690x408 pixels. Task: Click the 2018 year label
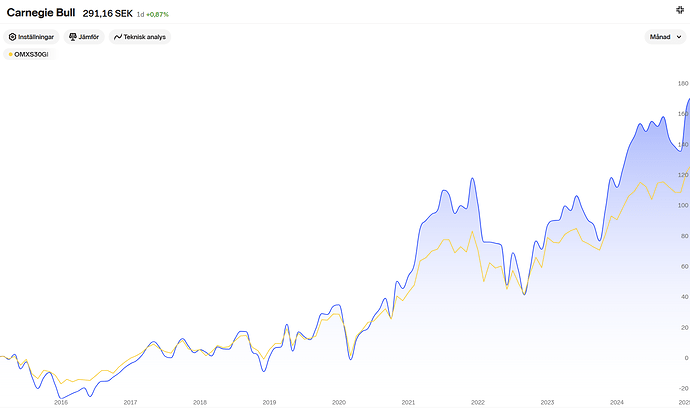[199, 402]
